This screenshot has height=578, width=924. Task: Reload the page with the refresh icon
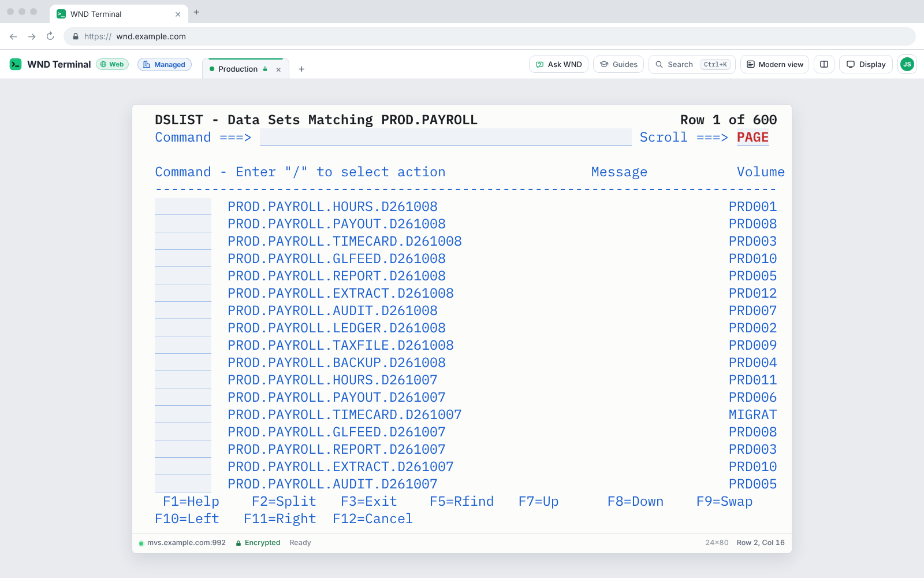pyautogui.click(x=50, y=36)
